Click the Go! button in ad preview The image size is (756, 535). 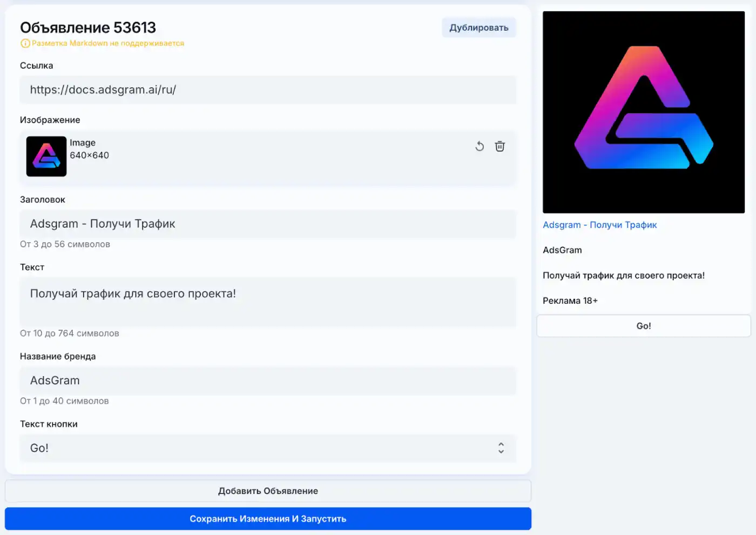644,326
